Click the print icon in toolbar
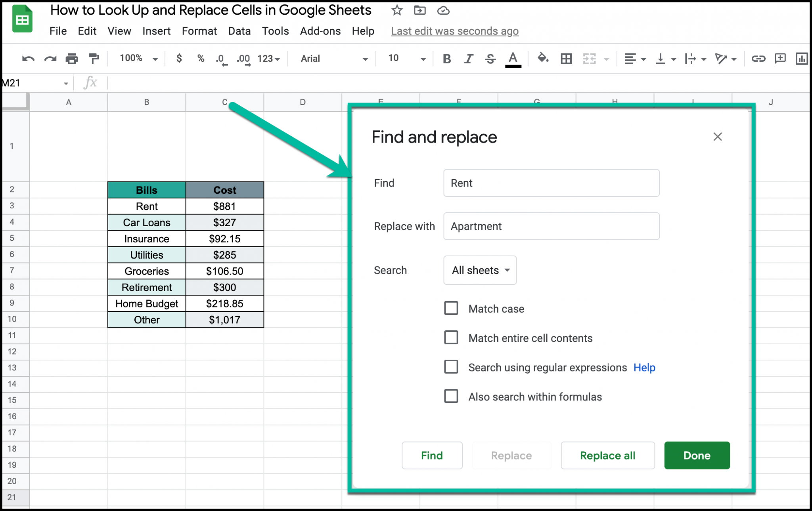812x511 pixels. (72, 59)
